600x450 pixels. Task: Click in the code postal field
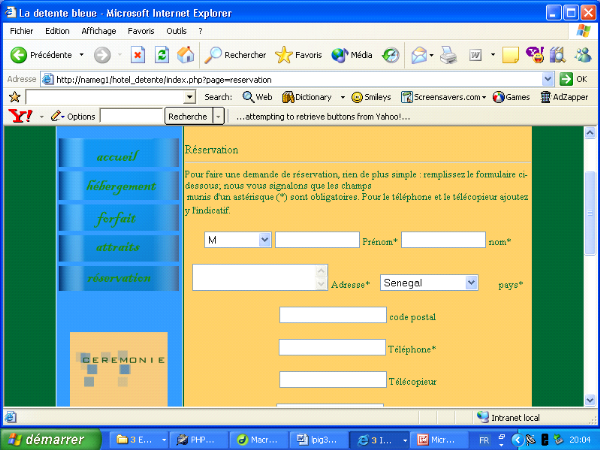pos(333,315)
